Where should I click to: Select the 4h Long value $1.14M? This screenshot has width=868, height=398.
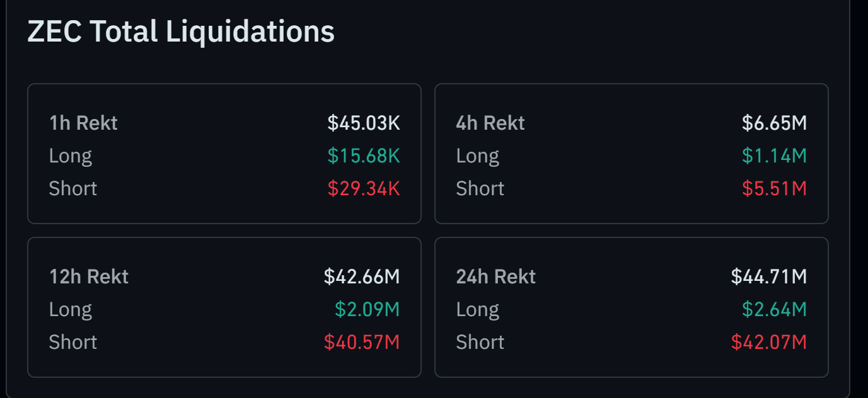[774, 156]
